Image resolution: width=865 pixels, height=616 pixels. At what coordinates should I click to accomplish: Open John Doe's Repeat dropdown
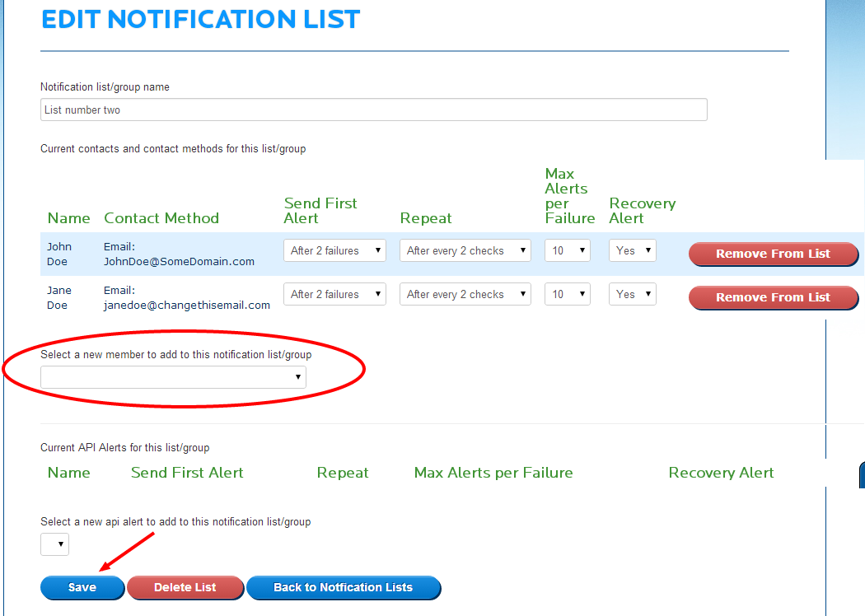click(x=465, y=250)
